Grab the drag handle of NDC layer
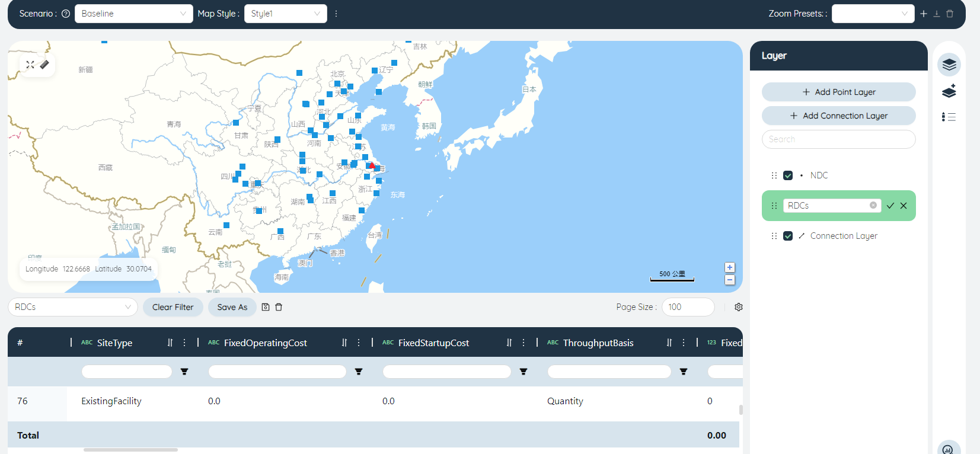 click(x=774, y=175)
